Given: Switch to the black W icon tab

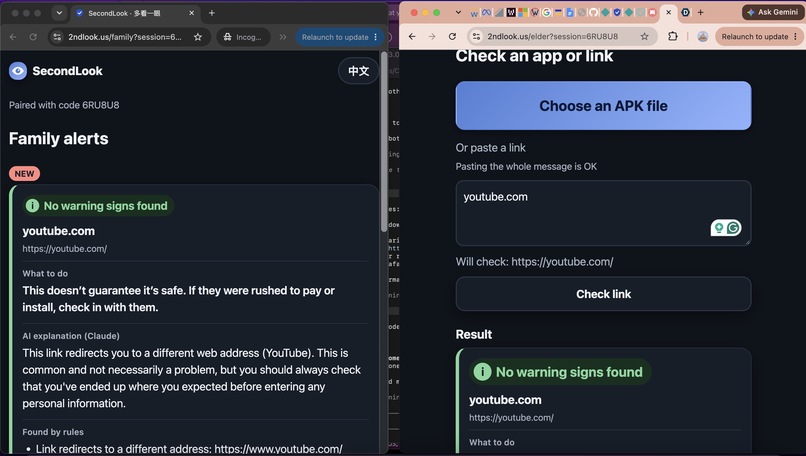Looking at the screenshot, I should point(511,12).
